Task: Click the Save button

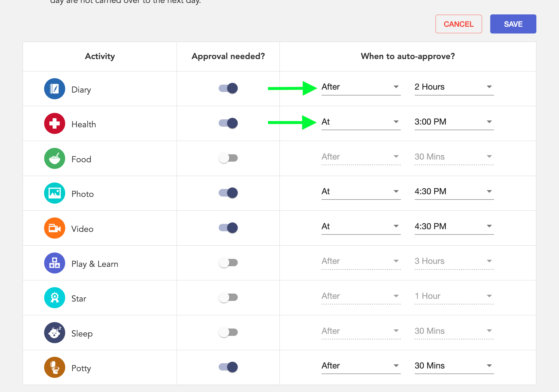Action: 513,24
